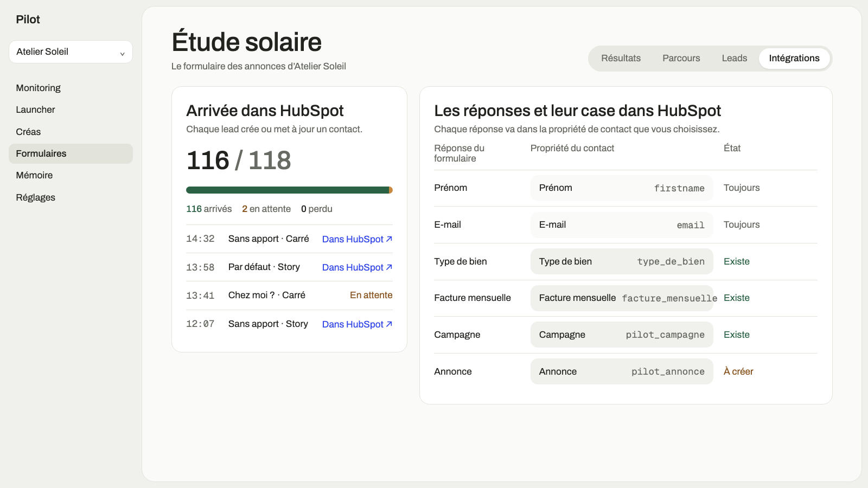This screenshot has width=868, height=488.
Task: Switch to the Résultats tab
Action: click(621, 58)
